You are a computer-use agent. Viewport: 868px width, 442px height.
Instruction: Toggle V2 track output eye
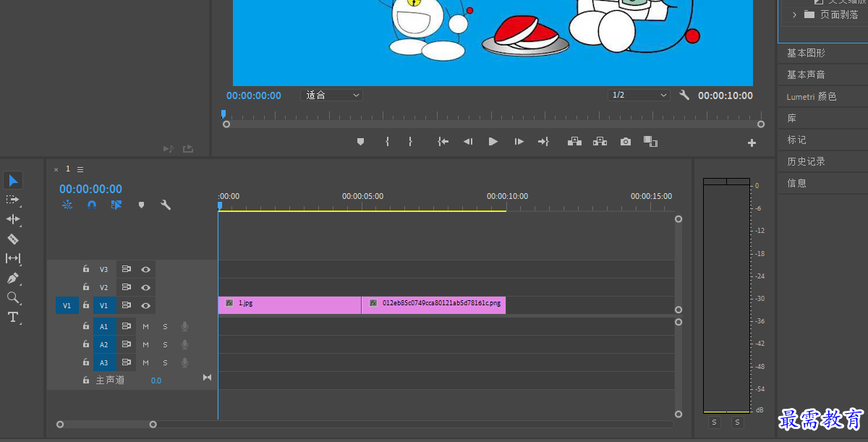click(146, 287)
